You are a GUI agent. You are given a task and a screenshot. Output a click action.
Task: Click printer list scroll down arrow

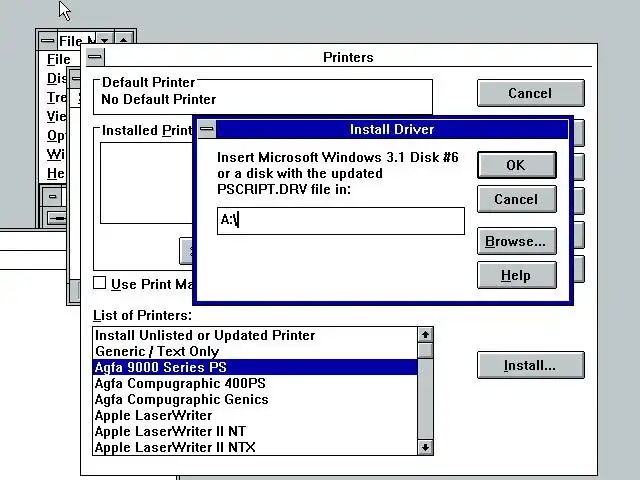(x=425, y=447)
